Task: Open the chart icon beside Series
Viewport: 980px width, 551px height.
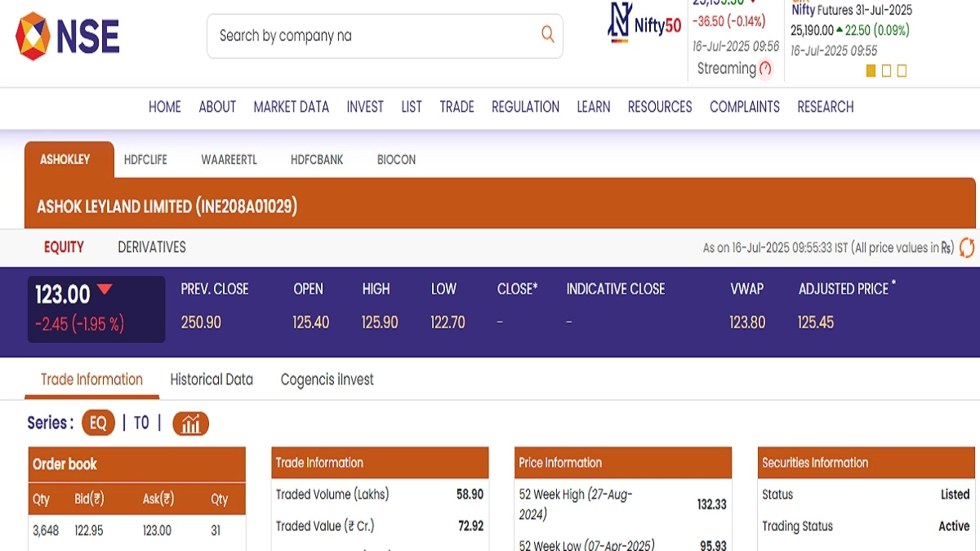Action: click(190, 424)
